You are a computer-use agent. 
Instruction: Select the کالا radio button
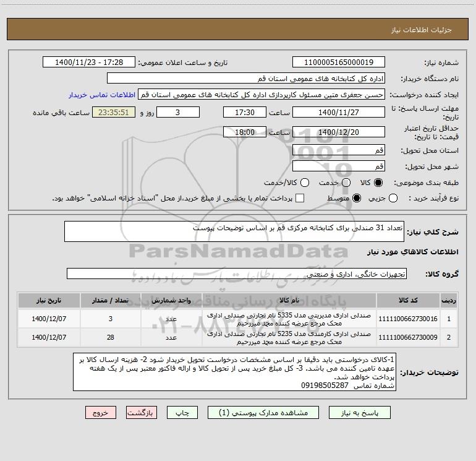(x=378, y=183)
